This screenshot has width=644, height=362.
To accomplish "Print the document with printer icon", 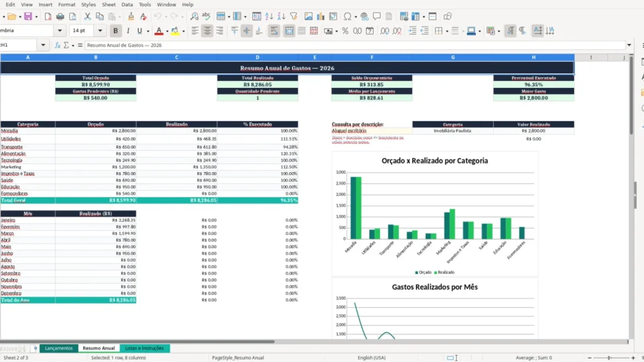I will pos(60,16).
